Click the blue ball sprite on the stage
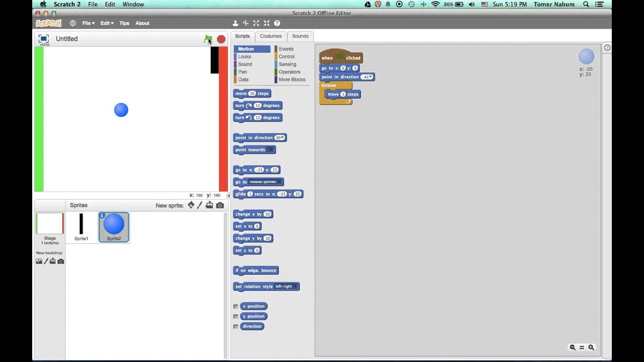Viewport: 644px width, 362px height. pyautogui.click(x=121, y=110)
